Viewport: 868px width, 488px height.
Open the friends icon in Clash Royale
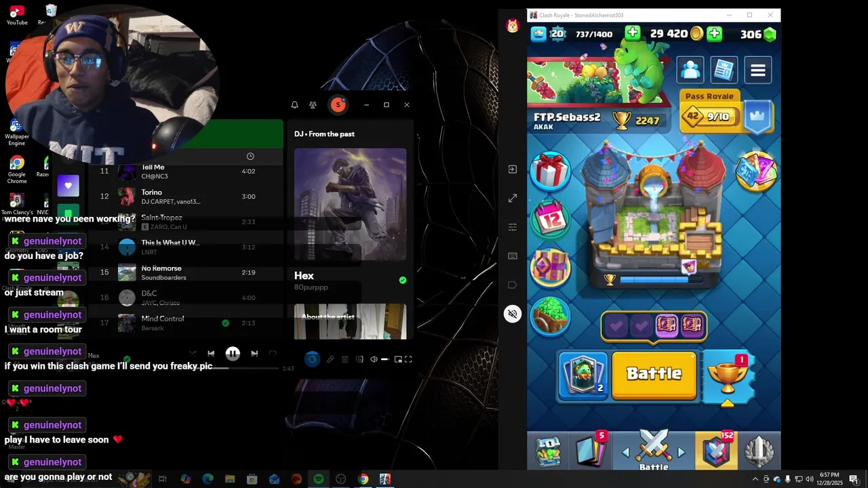pyautogui.click(x=690, y=69)
